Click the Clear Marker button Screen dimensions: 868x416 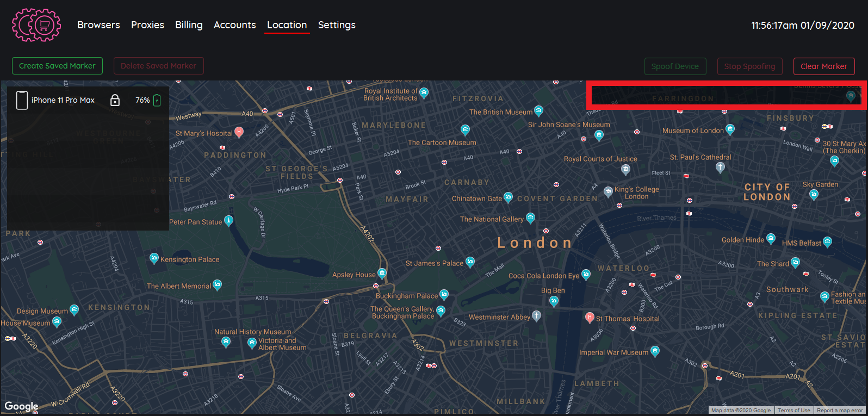coord(823,66)
